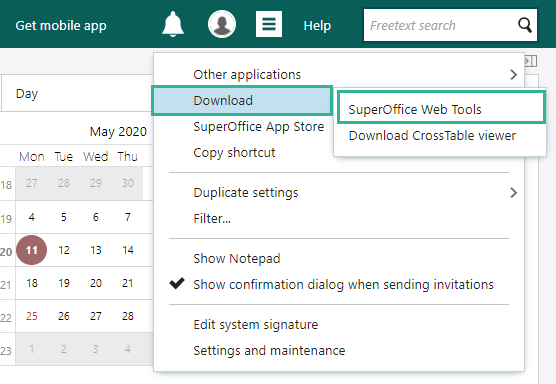Select Copy shortcut
The height and width of the screenshot is (384, 556).
[x=234, y=153]
